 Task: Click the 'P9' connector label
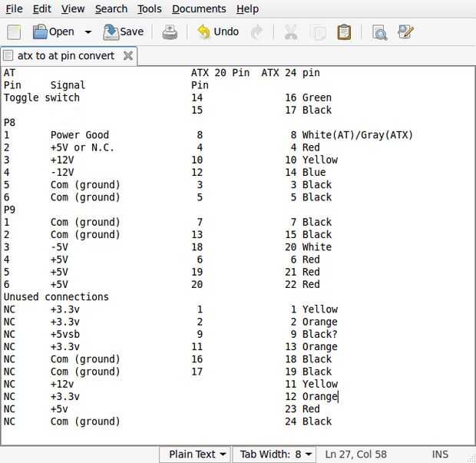(x=9, y=210)
